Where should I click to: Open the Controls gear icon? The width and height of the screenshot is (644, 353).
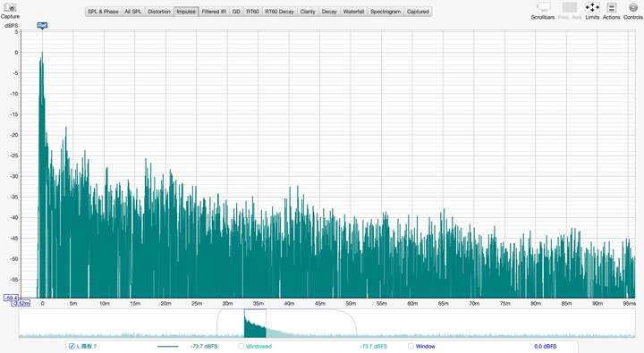[x=633, y=7]
